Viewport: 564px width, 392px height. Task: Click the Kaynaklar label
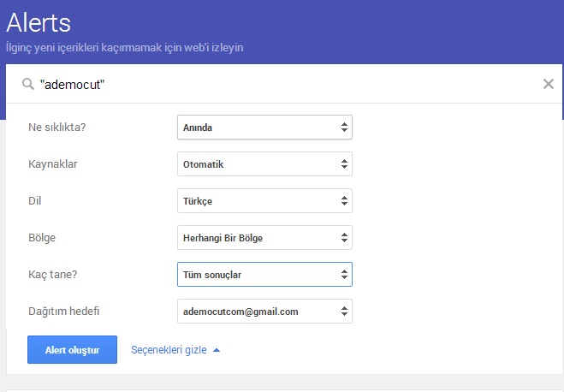[x=53, y=164]
